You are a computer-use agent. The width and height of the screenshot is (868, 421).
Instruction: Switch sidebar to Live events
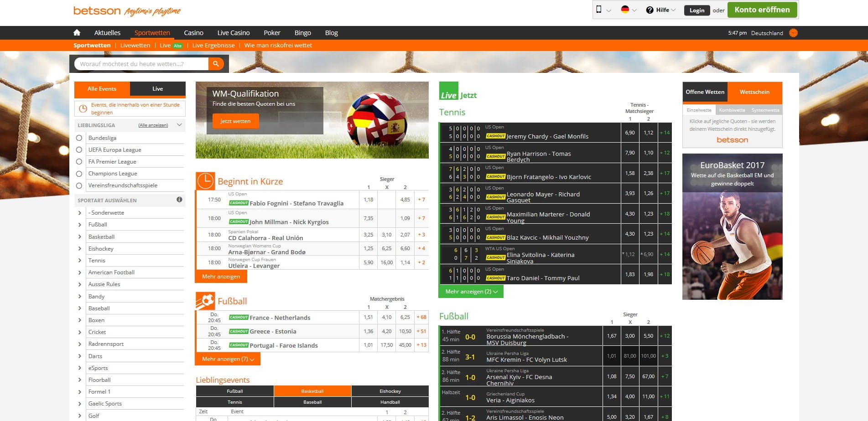click(x=158, y=89)
